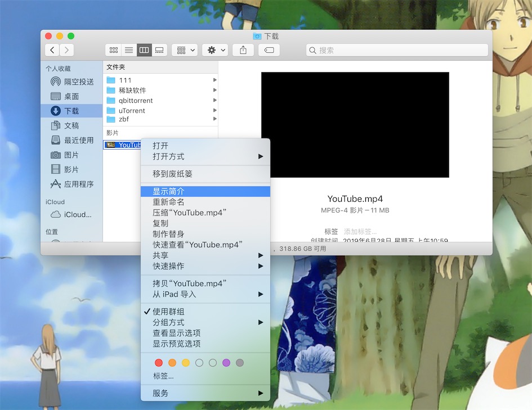Open the gear action menu

point(215,50)
